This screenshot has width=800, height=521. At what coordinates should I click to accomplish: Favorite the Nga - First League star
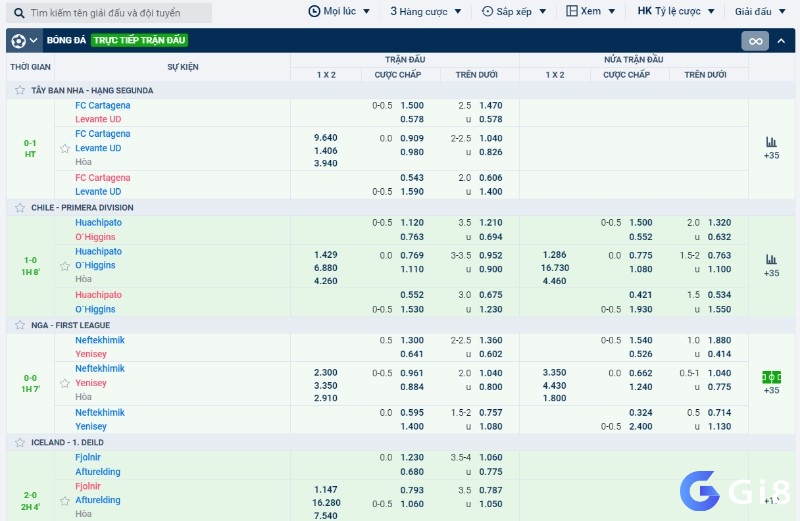pos(20,325)
